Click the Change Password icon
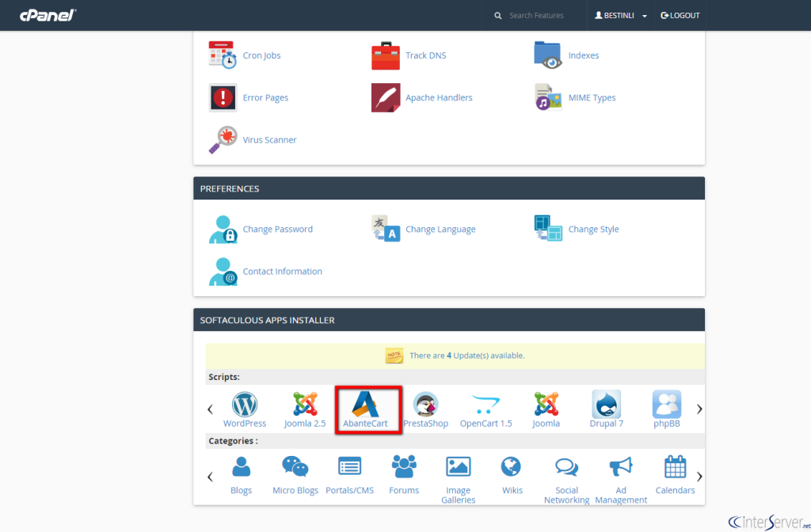 [x=223, y=229]
